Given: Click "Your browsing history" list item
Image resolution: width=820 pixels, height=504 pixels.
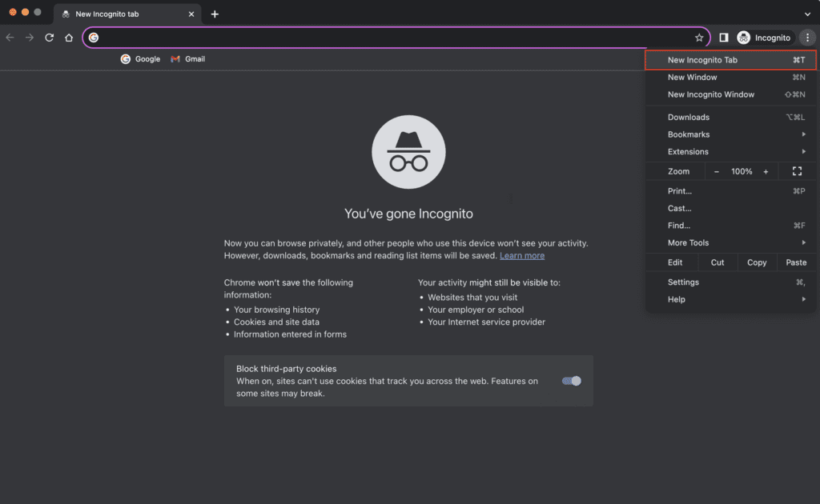Looking at the screenshot, I should click(x=276, y=310).
